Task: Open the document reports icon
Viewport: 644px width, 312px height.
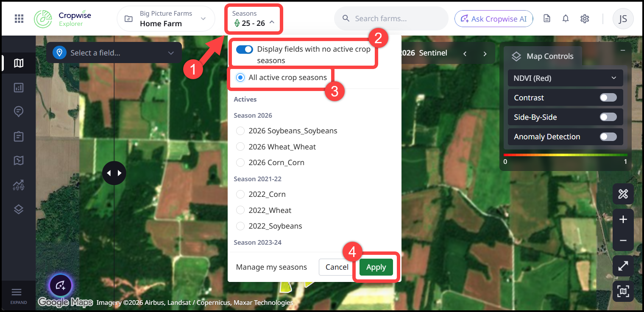Action: click(547, 19)
